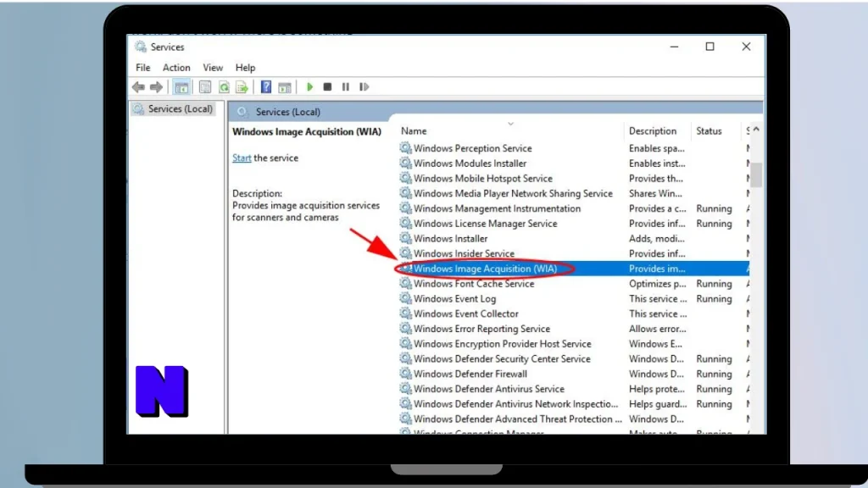Click gear icon of Windows Defender Antivirus Service
This screenshot has width=868, height=488.
coord(406,388)
